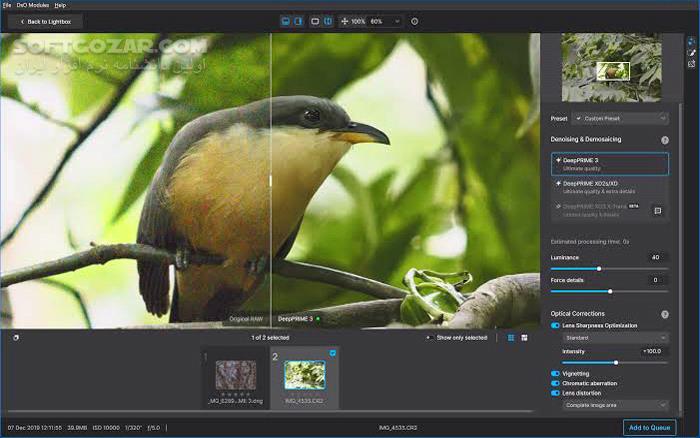Click the third icon in right edge strip
The width and height of the screenshot is (700, 438).
click(692, 64)
